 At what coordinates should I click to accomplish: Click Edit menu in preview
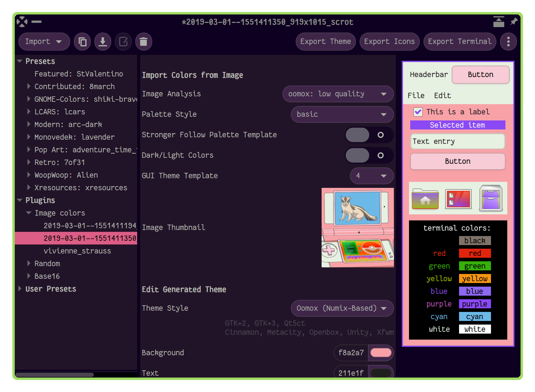(442, 96)
